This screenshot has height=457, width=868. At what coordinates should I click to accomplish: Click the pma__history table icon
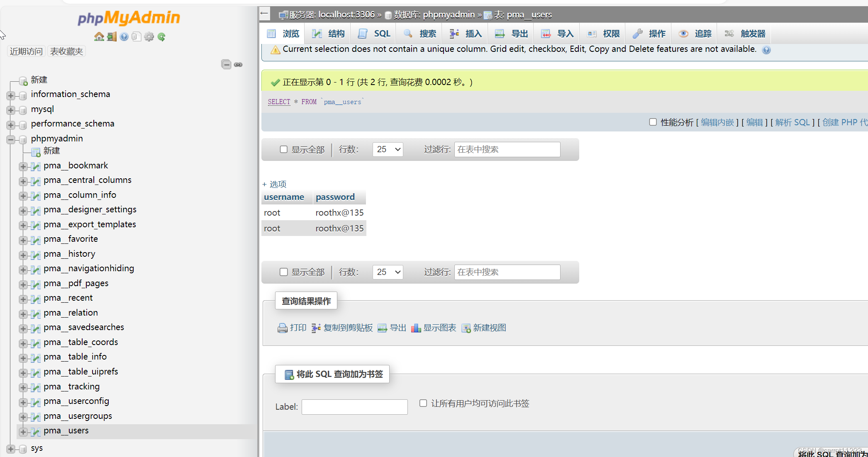(x=36, y=255)
